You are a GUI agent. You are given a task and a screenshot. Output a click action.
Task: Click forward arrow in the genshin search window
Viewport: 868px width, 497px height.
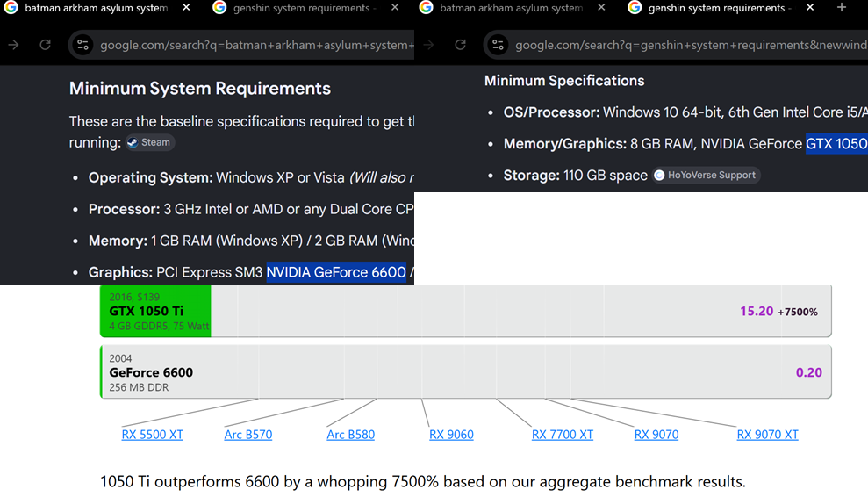pyautogui.click(x=428, y=45)
